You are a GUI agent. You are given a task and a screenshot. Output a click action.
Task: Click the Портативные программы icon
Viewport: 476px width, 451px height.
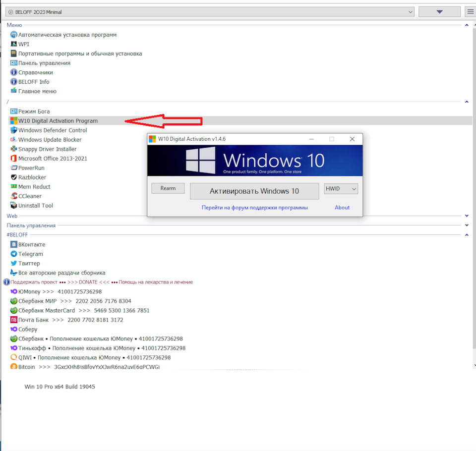pos(14,54)
